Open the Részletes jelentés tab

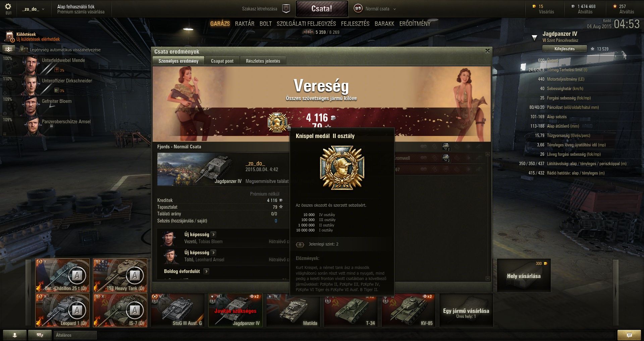click(x=263, y=61)
